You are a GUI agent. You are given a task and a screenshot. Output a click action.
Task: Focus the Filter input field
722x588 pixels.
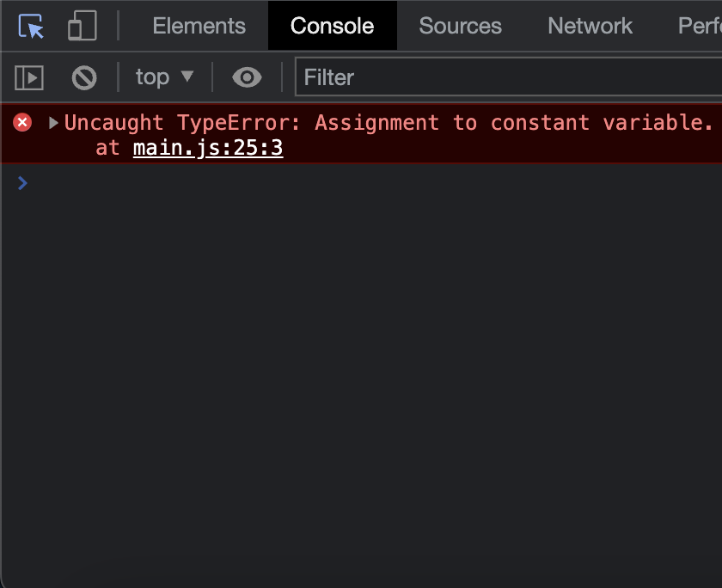(x=507, y=78)
